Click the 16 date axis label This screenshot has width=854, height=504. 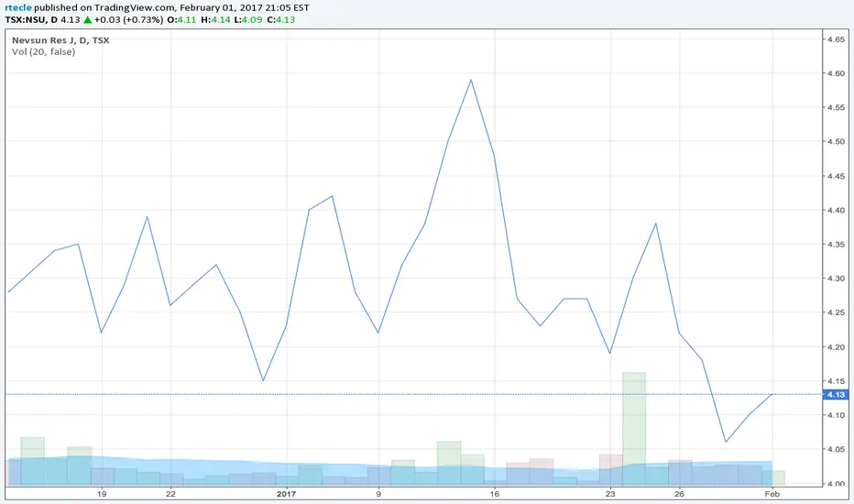pyautogui.click(x=495, y=494)
